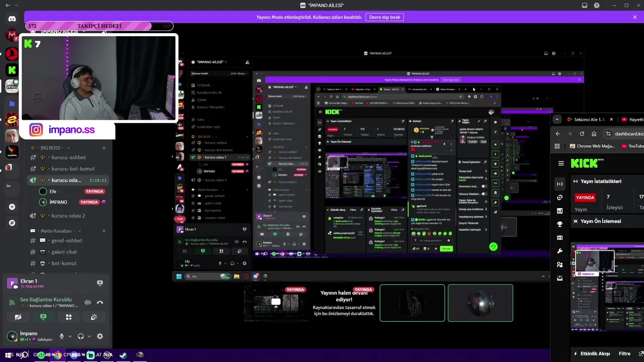Viewport: 644px width, 362px height.
Task: Open Discord Activities launcher icon
Action: [x=69, y=317]
